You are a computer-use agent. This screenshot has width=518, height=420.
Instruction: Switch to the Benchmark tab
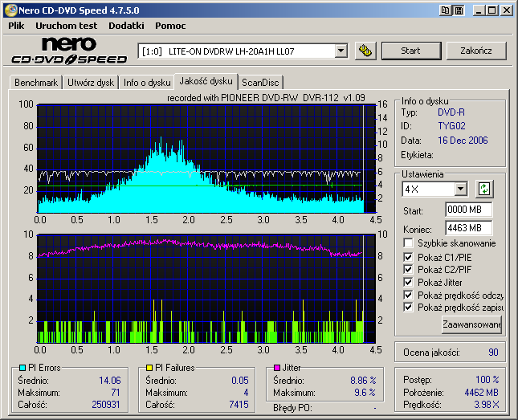click(36, 82)
